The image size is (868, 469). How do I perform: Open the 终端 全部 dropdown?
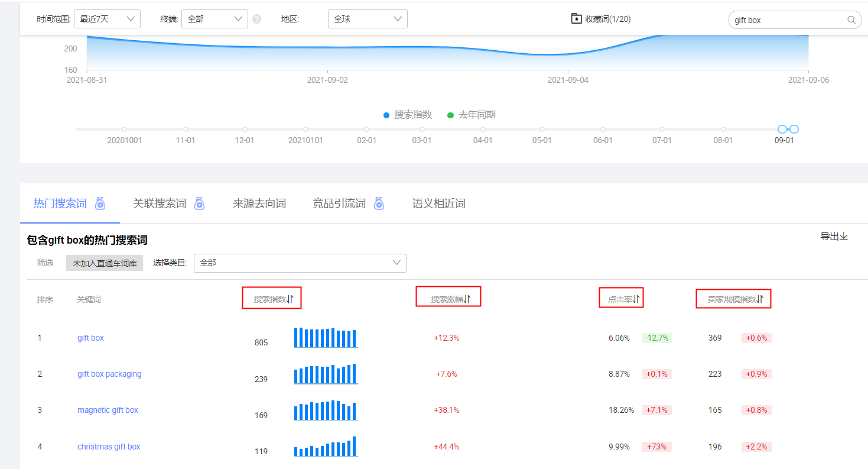coord(214,19)
